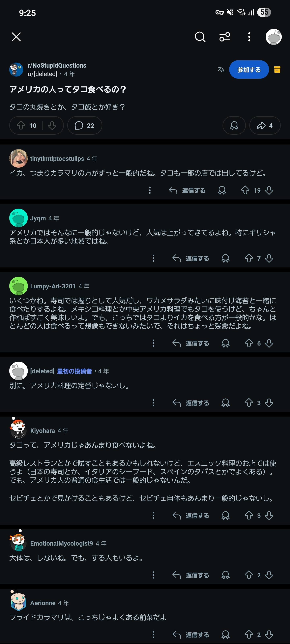Give an award to the post
The height and width of the screenshot is (644, 290).
pos(234,126)
